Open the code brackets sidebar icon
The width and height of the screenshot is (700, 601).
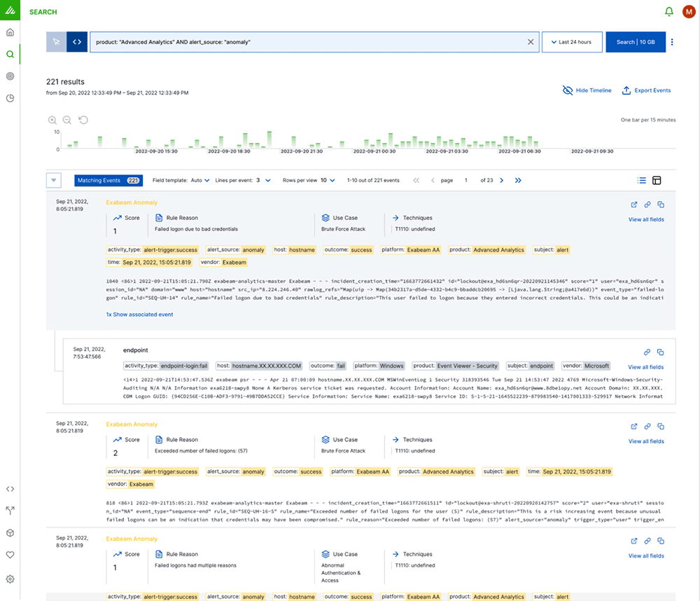[10, 489]
